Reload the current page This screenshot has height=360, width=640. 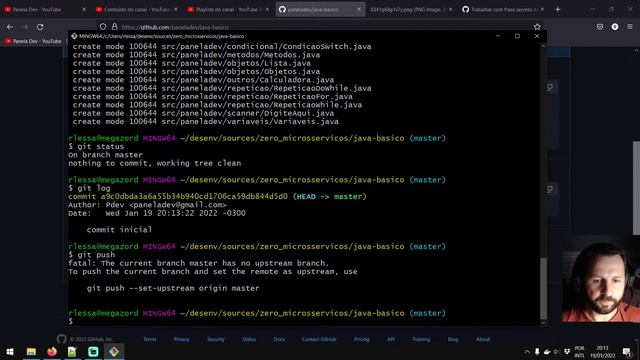[x=40, y=27]
